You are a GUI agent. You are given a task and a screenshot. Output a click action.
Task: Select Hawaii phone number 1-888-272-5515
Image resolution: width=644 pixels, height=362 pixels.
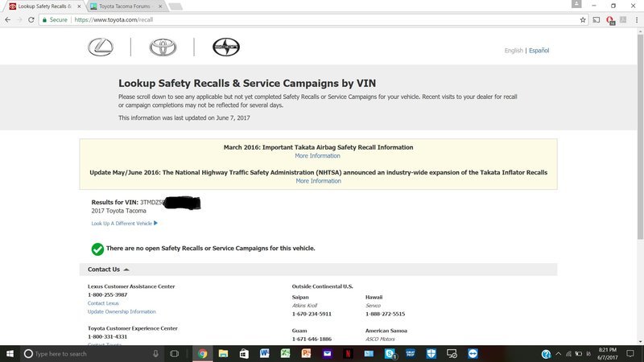386,314
